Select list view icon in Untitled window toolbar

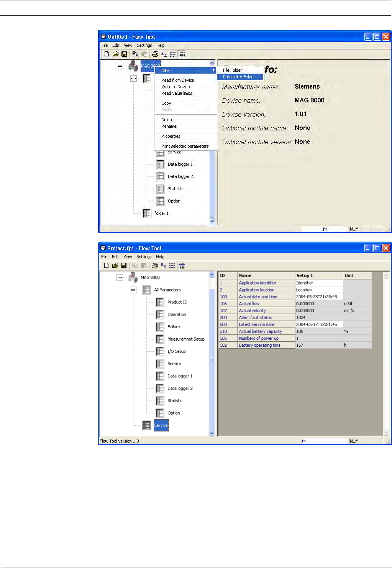(x=173, y=54)
